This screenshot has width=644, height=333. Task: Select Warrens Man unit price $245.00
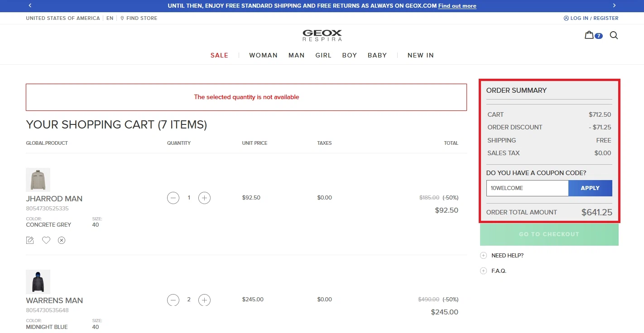(x=253, y=300)
